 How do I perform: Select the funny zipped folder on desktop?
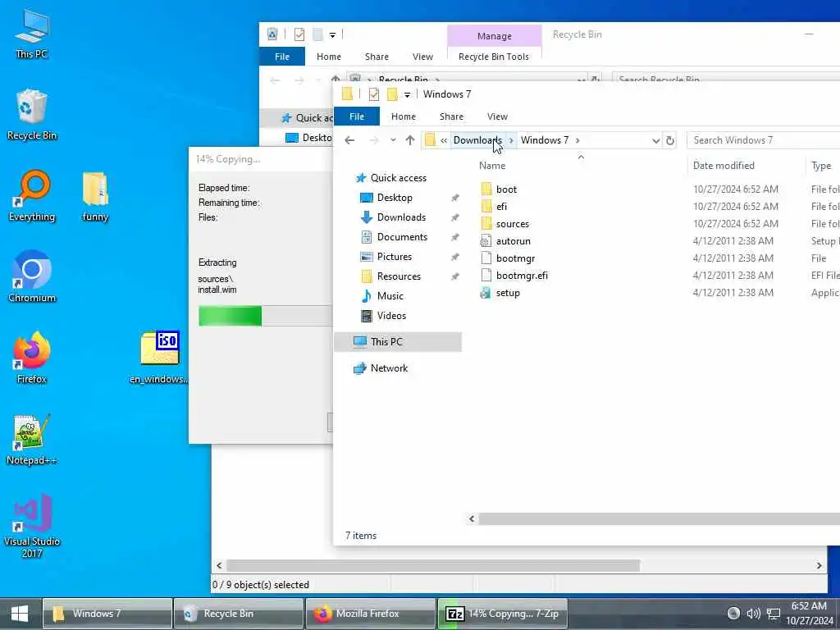(x=95, y=196)
